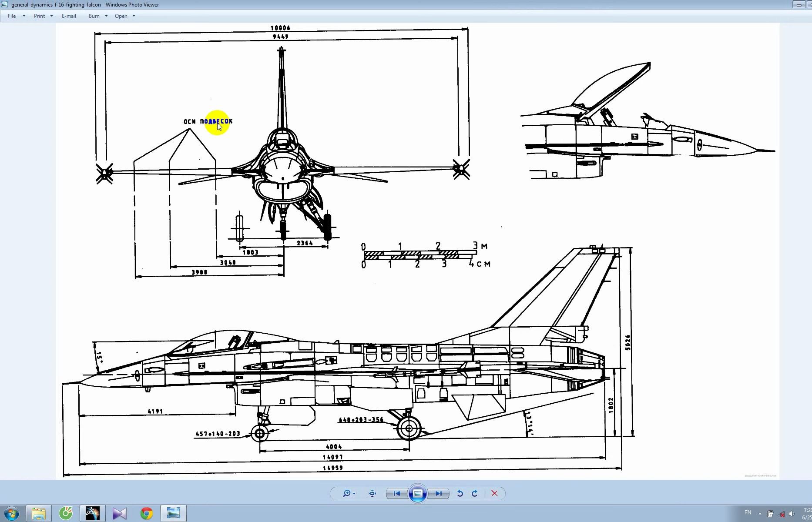Screen dimensions: 812x522
Task: Expand the Burn dropdown arrow
Action: [106, 16]
